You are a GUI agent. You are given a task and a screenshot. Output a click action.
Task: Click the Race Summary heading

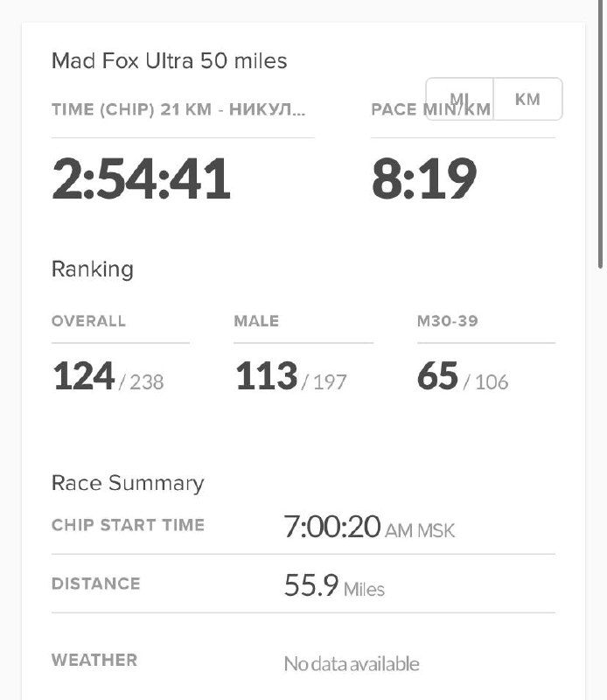[x=128, y=483]
